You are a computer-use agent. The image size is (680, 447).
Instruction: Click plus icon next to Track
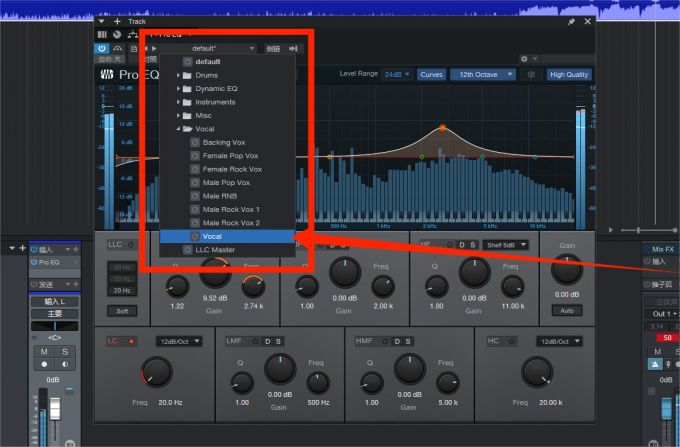pos(117,21)
